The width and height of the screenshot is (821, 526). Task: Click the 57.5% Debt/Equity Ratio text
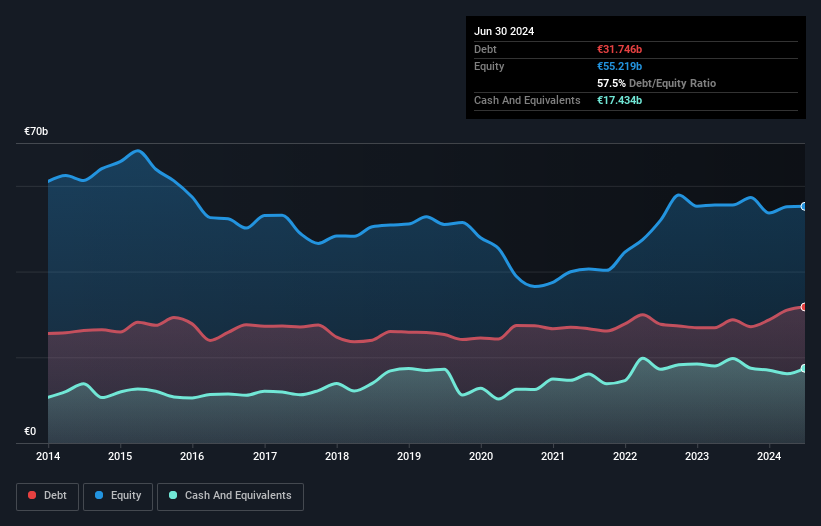[x=657, y=83]
